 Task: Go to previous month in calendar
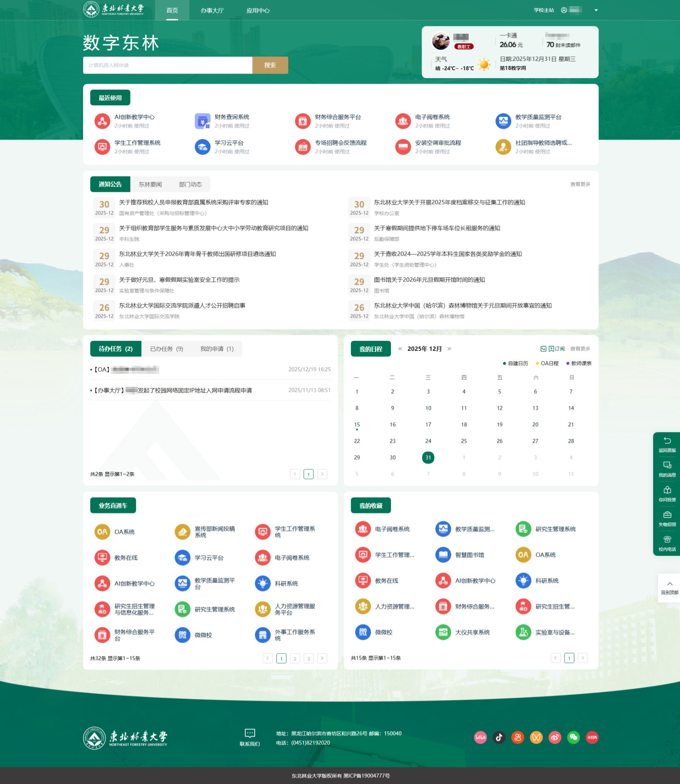pyautogui.click(x=400, y=349)
